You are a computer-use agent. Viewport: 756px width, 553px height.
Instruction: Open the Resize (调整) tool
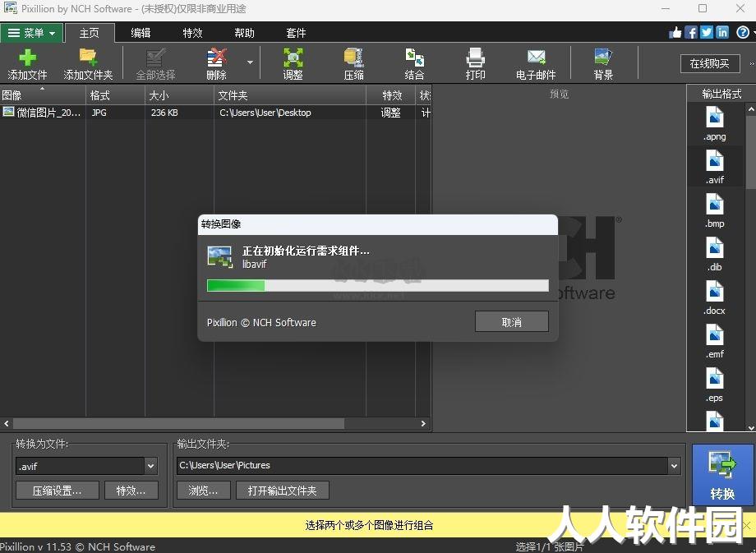[x=293, y=64]
